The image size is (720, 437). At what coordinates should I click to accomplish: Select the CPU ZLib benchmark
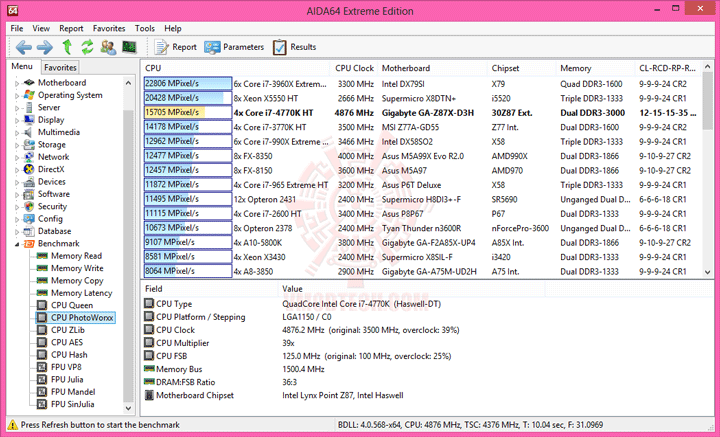click(x=68, y=330)
